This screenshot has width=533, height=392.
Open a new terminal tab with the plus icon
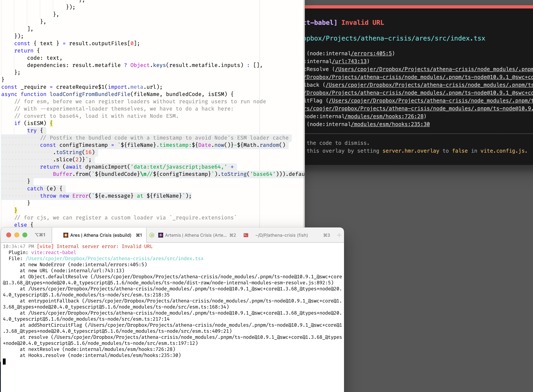click(339, 235)
